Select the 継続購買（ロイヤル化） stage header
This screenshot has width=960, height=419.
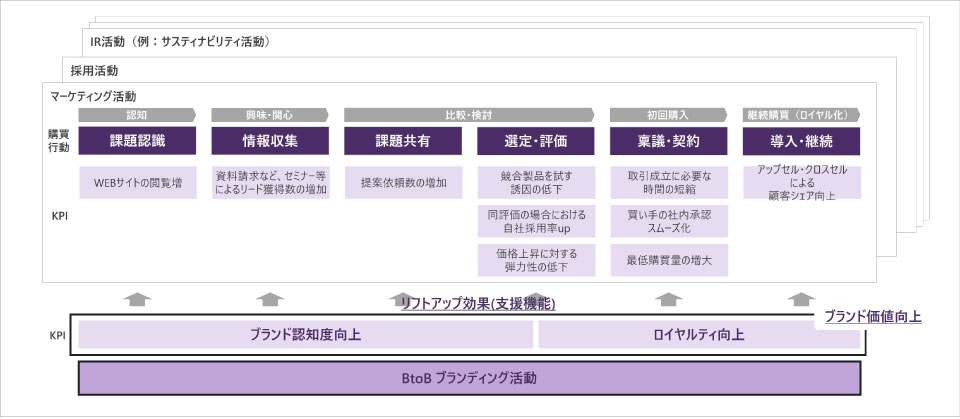(801, 115)
